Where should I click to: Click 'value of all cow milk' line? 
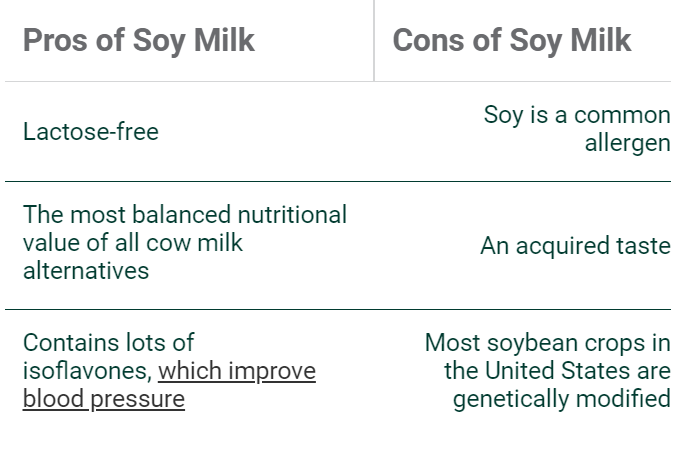133,243
